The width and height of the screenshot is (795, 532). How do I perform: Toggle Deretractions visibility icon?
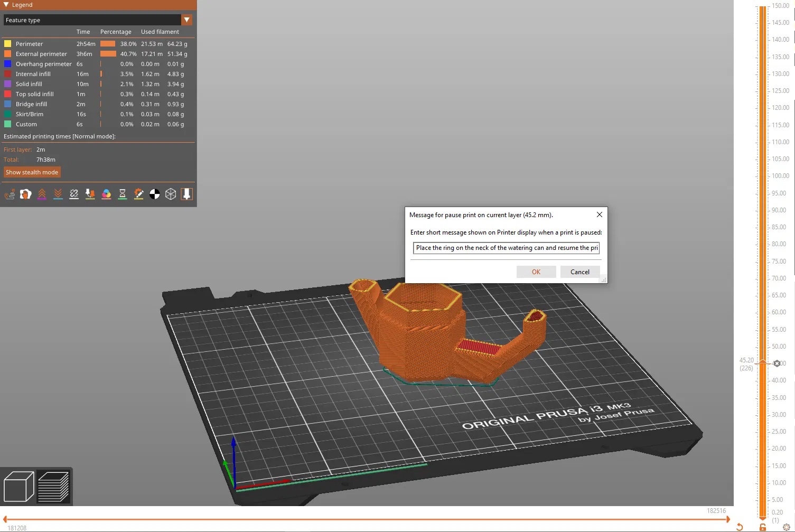point(58,194)
